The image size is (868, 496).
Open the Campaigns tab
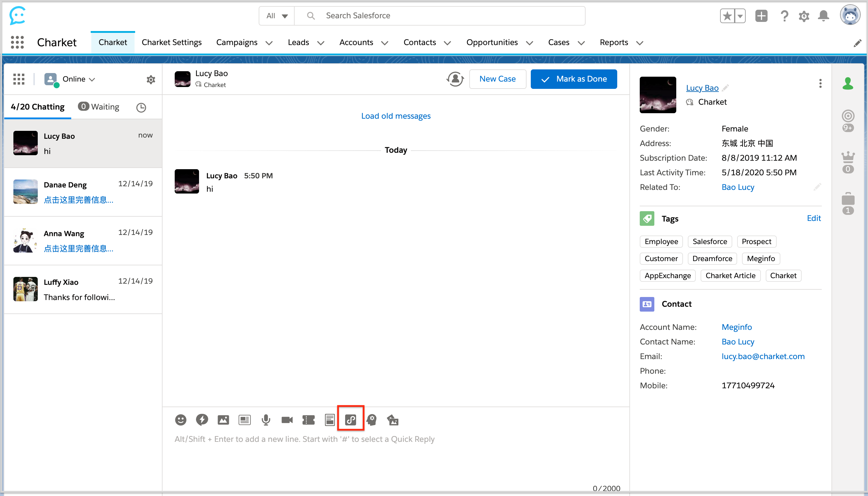[237, 42]
